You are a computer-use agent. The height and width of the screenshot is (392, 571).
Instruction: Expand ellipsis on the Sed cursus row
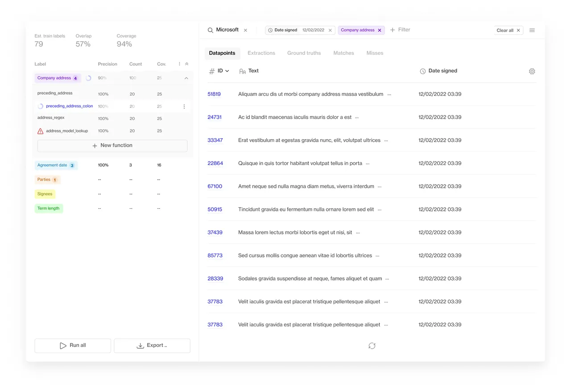pyautogui.click(x=377, y=256)
